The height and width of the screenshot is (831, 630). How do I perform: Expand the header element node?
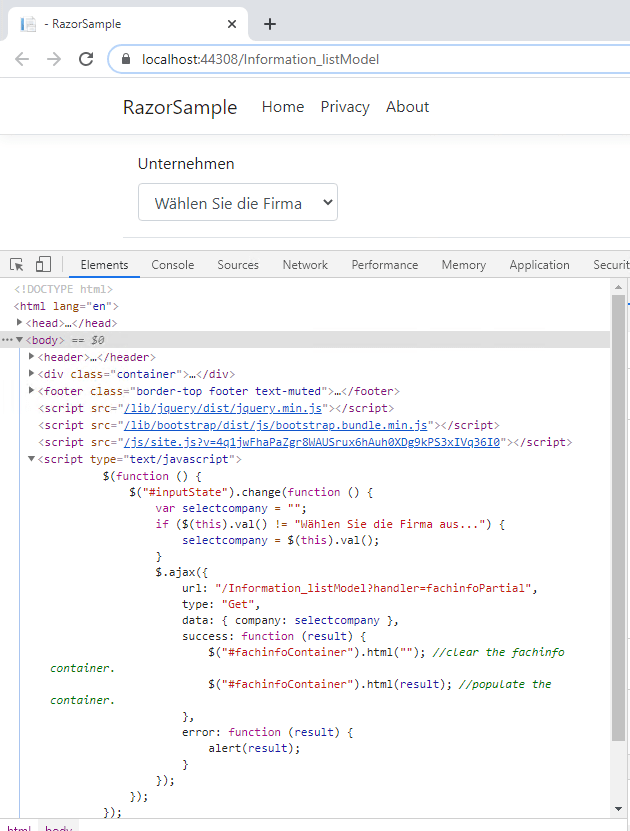pos(31,357)
